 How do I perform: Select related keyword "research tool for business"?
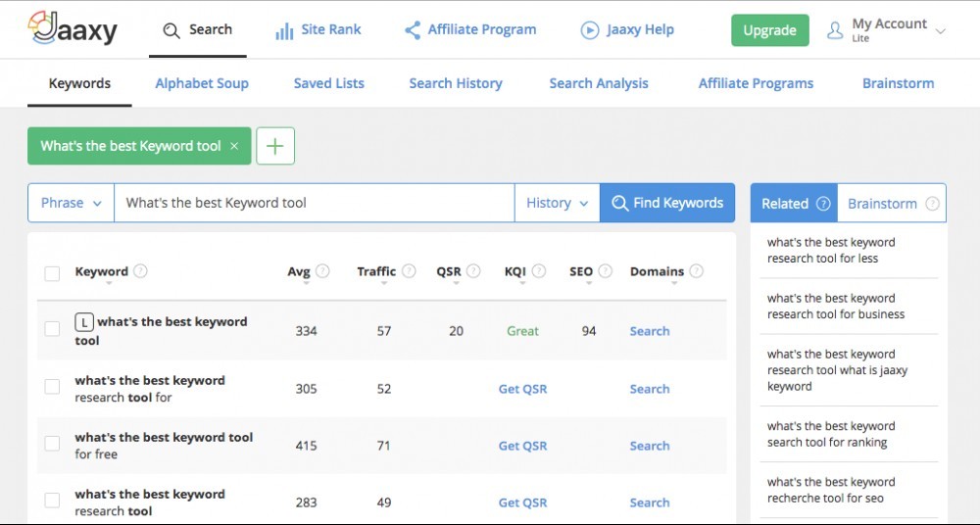coord(836,307)
